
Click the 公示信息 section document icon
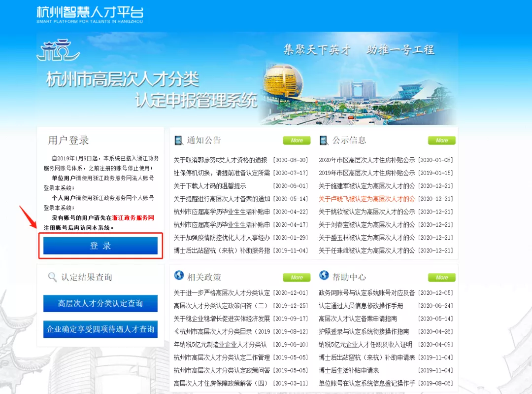tap(324, 140)
